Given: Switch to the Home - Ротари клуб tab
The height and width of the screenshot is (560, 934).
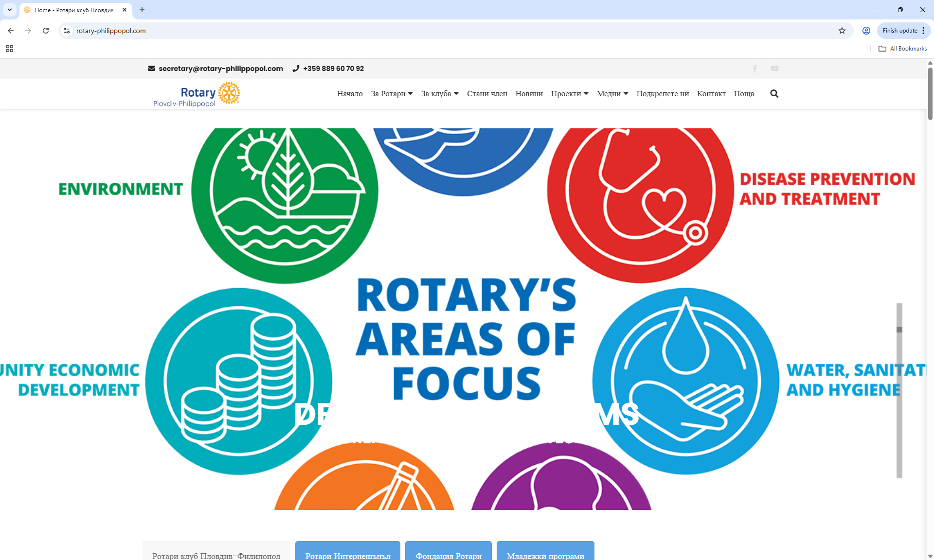Looking at the screenshot, I should pyautogui.click(x=73, y=10).
